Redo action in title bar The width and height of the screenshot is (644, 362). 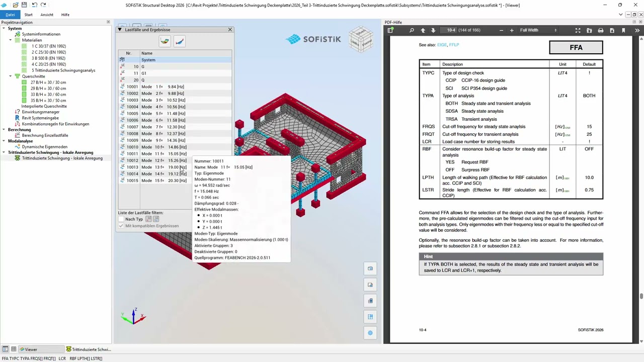point(43,5)
